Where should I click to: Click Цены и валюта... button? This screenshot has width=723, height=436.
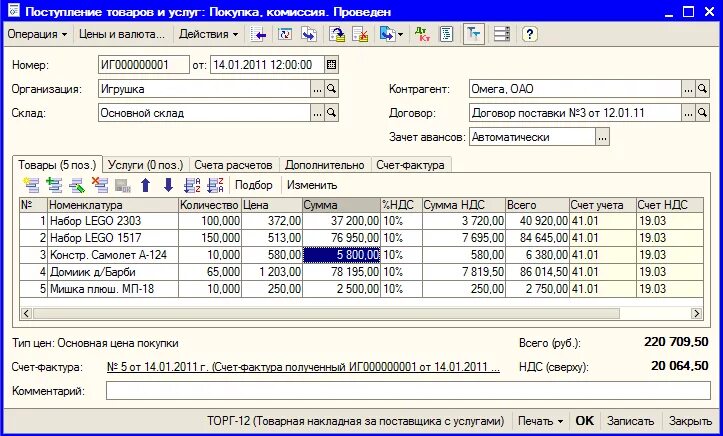[x=122, y=34]
